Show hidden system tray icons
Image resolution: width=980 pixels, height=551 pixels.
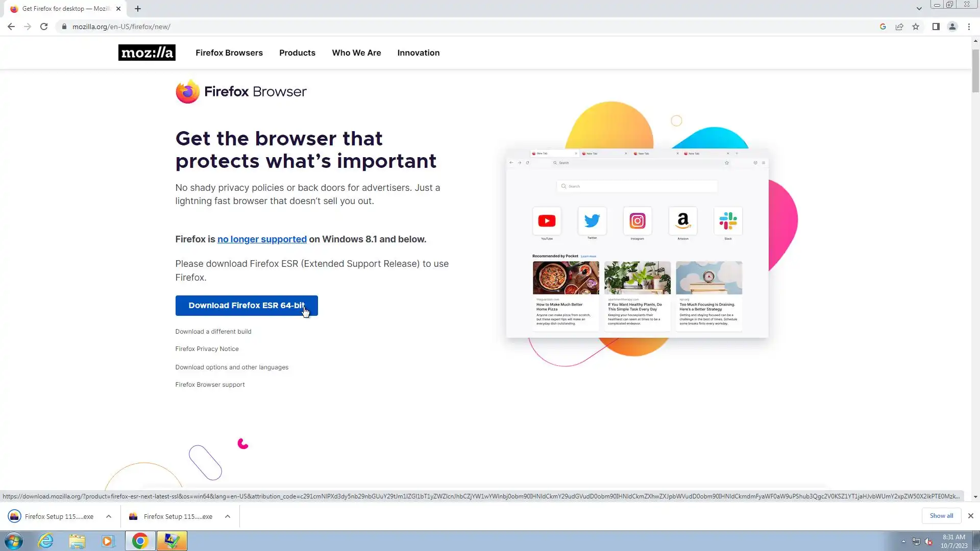point(903,541)
